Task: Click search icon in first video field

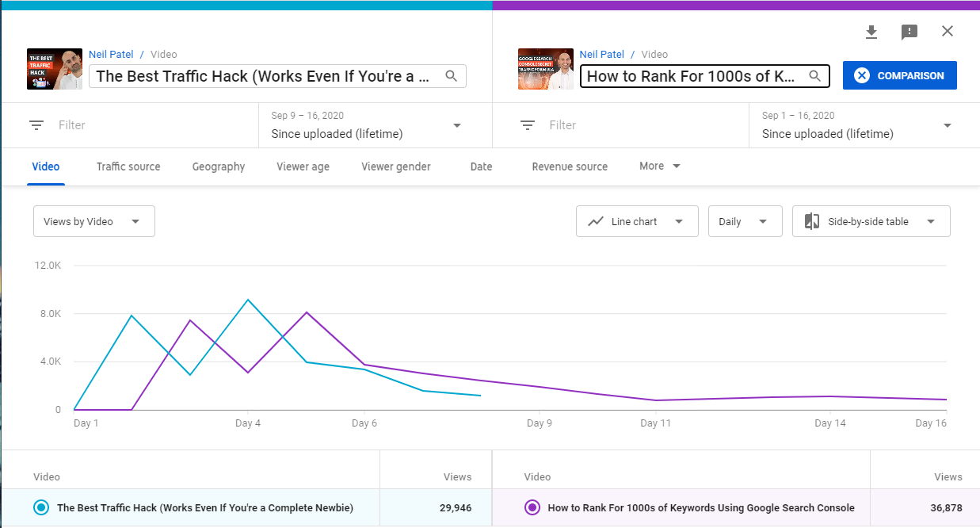Action: tap(452, 76)
